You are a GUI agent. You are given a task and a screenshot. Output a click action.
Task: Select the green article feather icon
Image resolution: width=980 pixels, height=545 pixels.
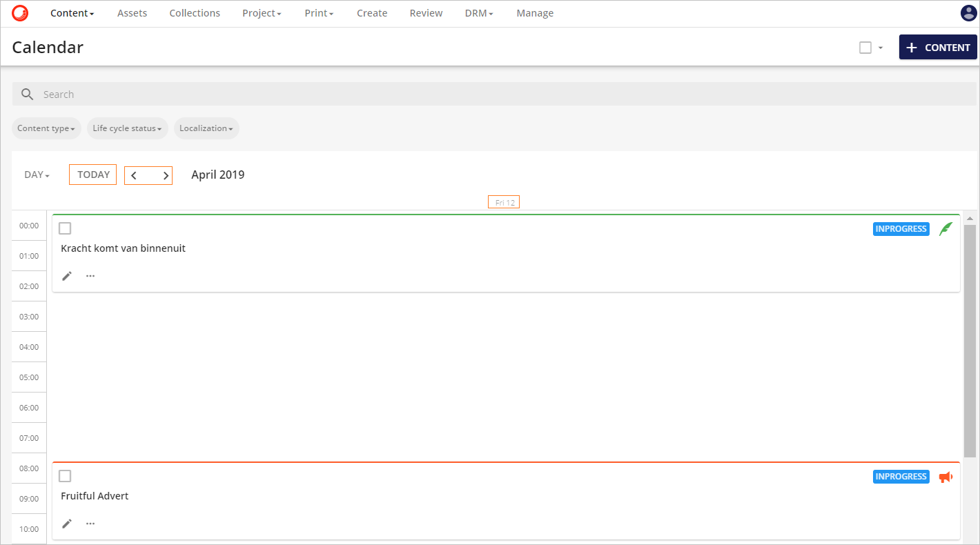coord(945,228)
